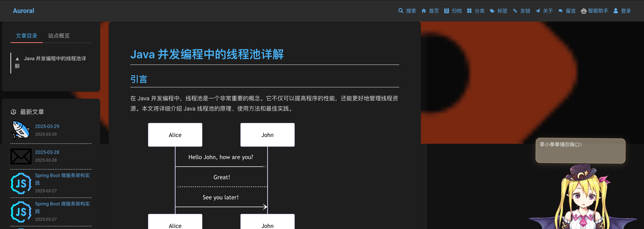
Task: Open 归档 via the archive icon
Action: 447,11
